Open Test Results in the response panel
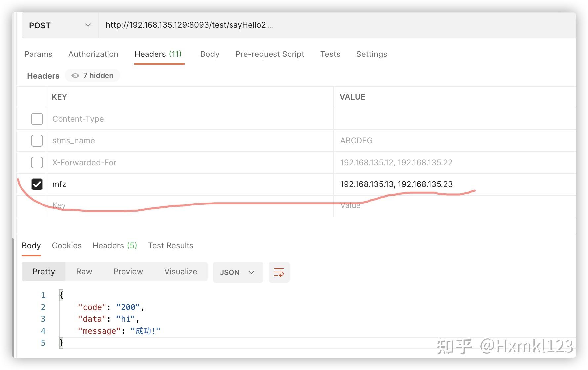Screen dimensions: 588x370 (170, 245)
